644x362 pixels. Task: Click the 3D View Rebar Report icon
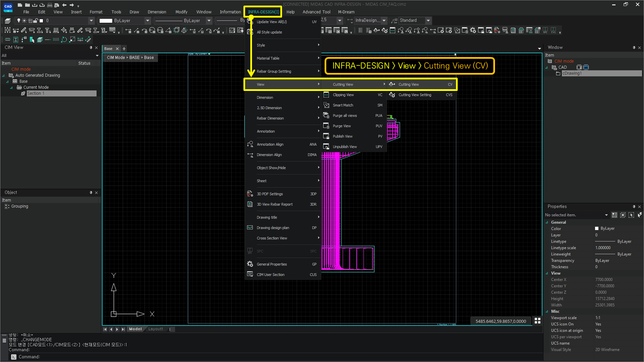tap(250, 204)
